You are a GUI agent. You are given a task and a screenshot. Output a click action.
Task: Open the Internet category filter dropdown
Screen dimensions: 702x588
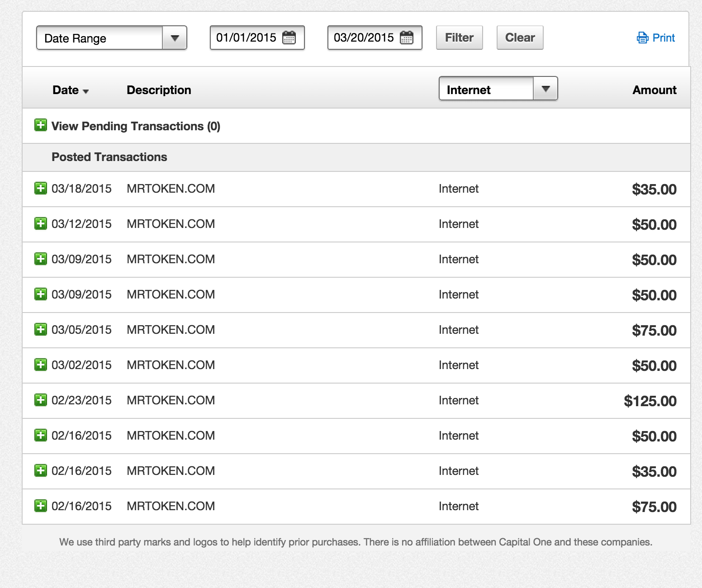[x=498, y=89]
